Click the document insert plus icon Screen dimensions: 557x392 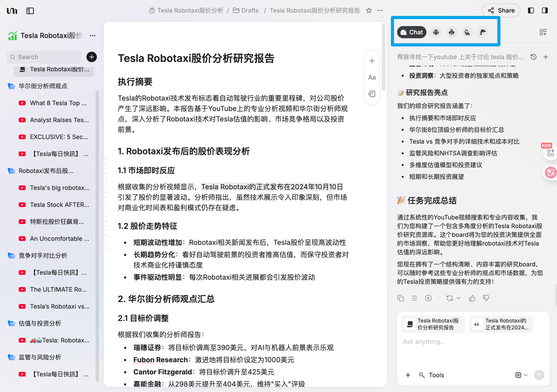pyautogui.click(x=372, y=61)
